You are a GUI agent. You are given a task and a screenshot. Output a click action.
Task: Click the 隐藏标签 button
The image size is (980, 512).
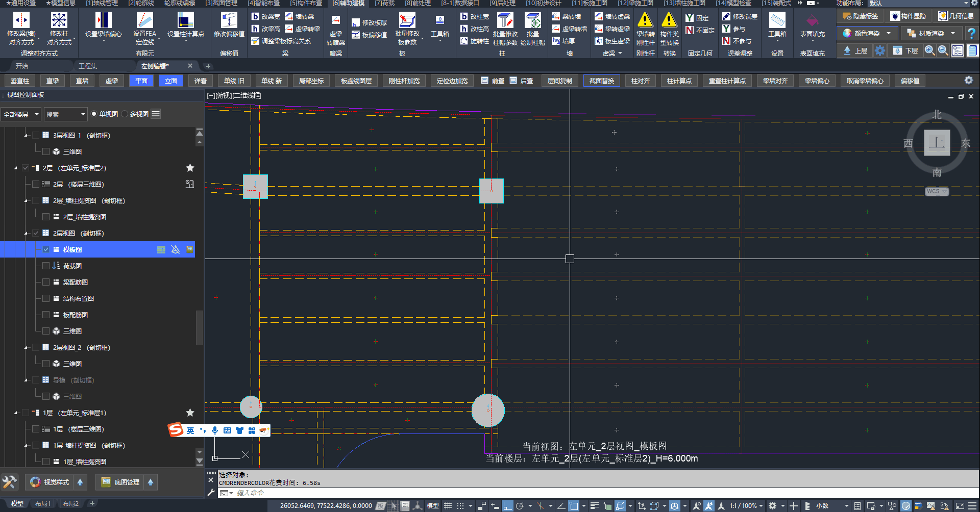click(x=861, y=16)
